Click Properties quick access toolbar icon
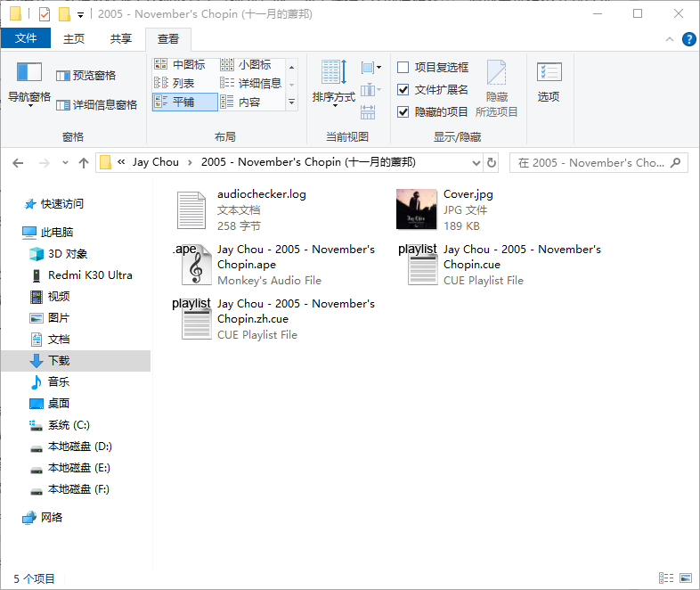700x590 pixels. click(45, 14)
